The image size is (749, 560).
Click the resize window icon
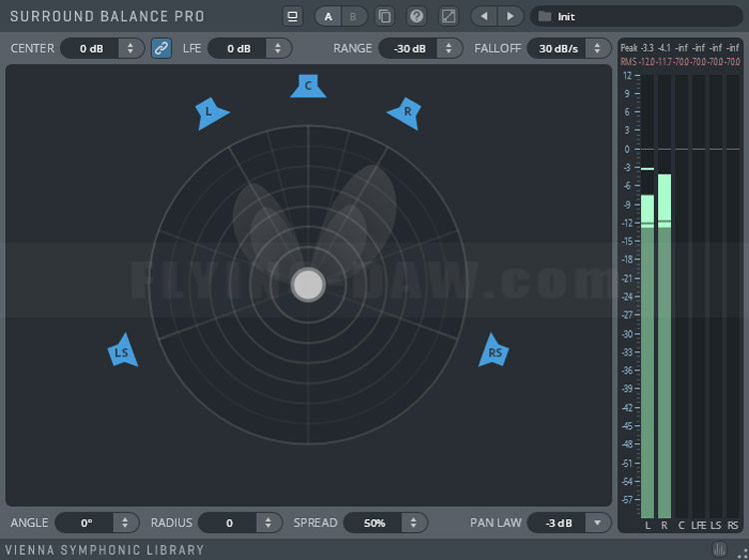(x=448, y=17)
